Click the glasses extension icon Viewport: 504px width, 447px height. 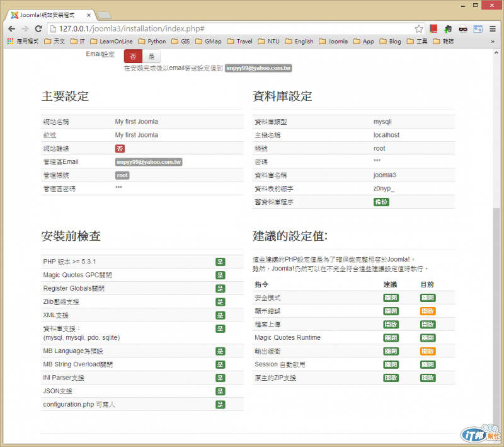(x=463, y=29)
